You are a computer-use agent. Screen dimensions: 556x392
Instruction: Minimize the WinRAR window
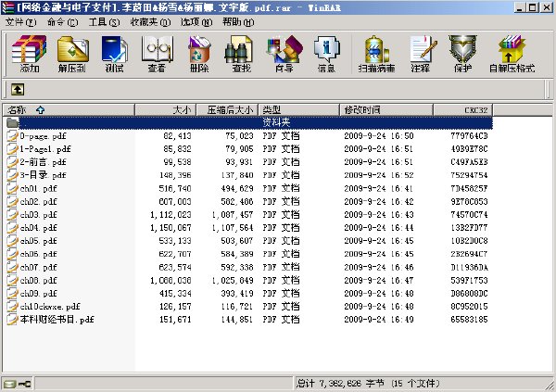pyautogui.click(x=520, y=7)
